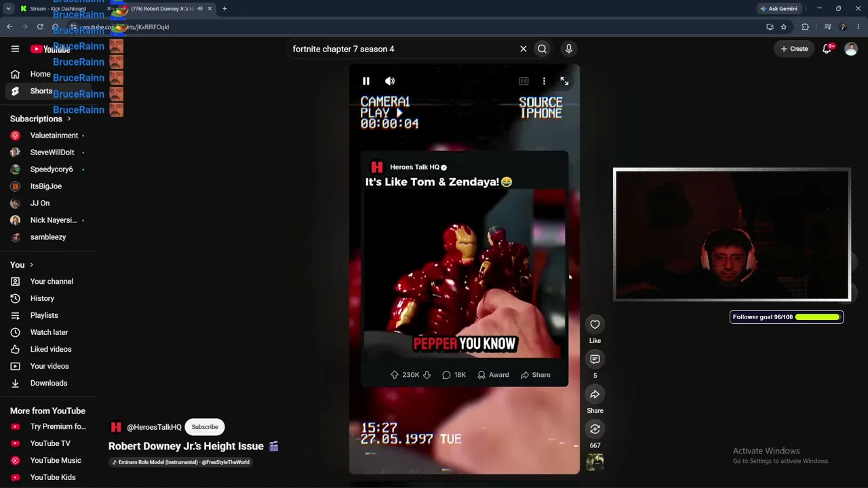Screen dimensions: 868x488
Task: Expand the You section
Action: pos(22,264)
